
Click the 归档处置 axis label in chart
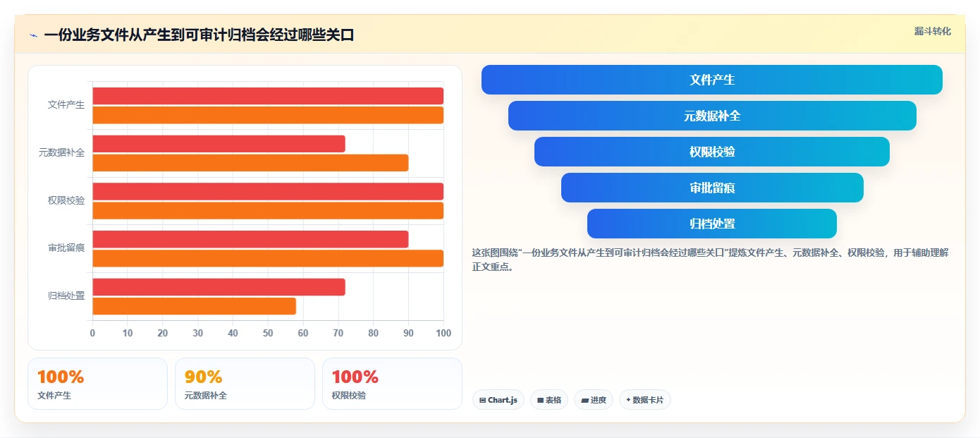(x=66, y=296)
